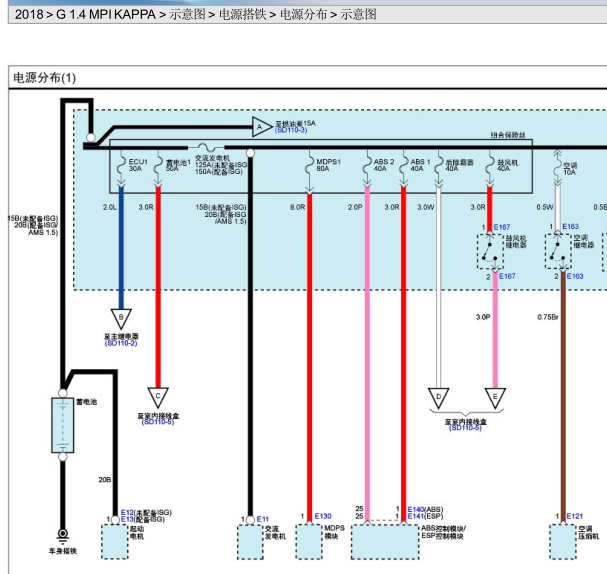Click the 电源分布(1) diagram title
Image resolution: width=607 pixels, height=574 pixels.
click(45, 78)
